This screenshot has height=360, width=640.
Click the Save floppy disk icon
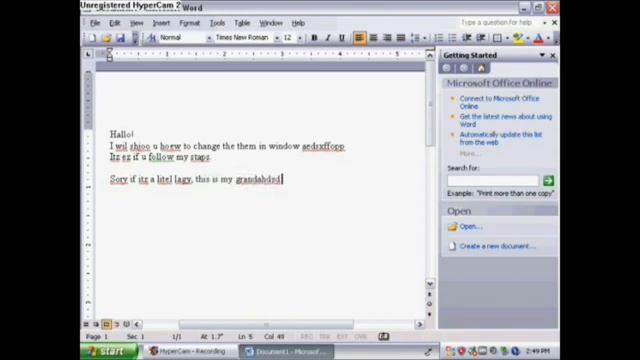tap(120, 38)
